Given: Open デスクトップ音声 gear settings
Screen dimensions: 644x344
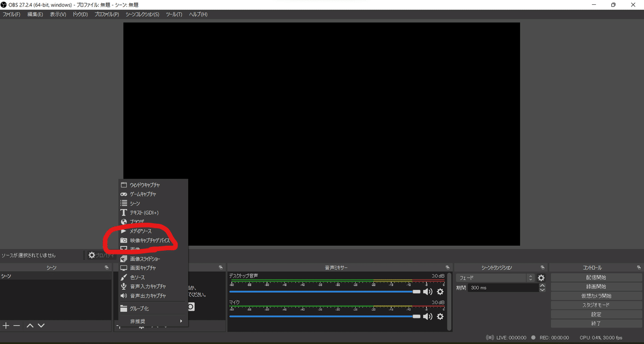Looking at the screenshot, I should 440,291.
